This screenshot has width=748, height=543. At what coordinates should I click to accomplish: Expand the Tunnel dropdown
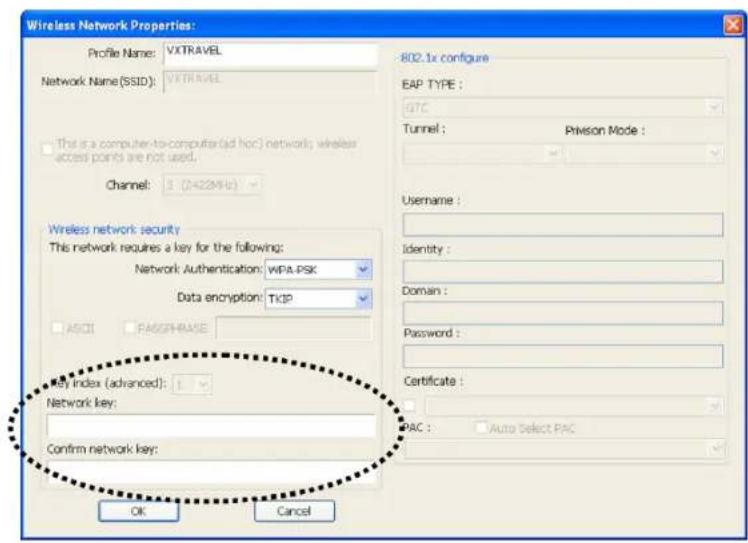click(482, 154)
